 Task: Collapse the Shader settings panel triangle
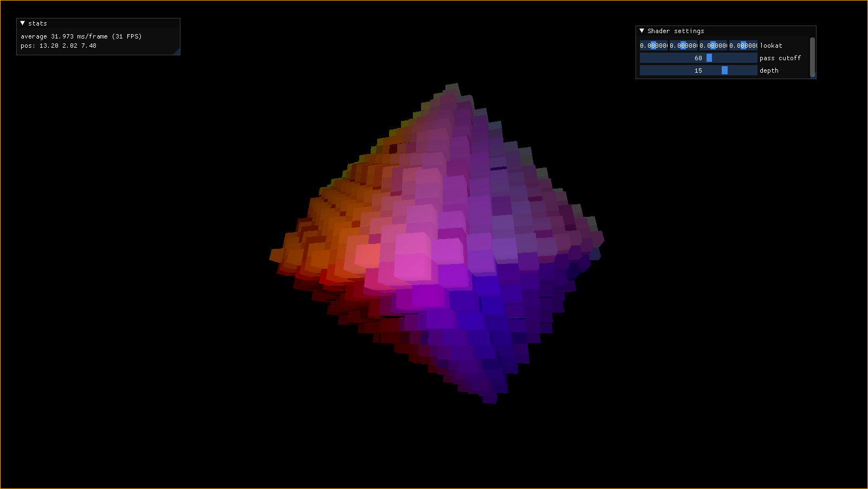(x=642, y=31)
